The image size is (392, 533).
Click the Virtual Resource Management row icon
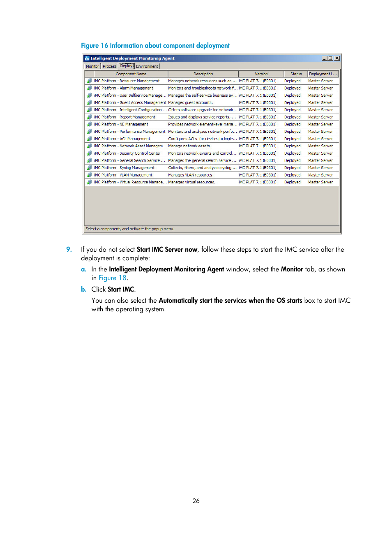pyautogui.click(x=89, y=182)
